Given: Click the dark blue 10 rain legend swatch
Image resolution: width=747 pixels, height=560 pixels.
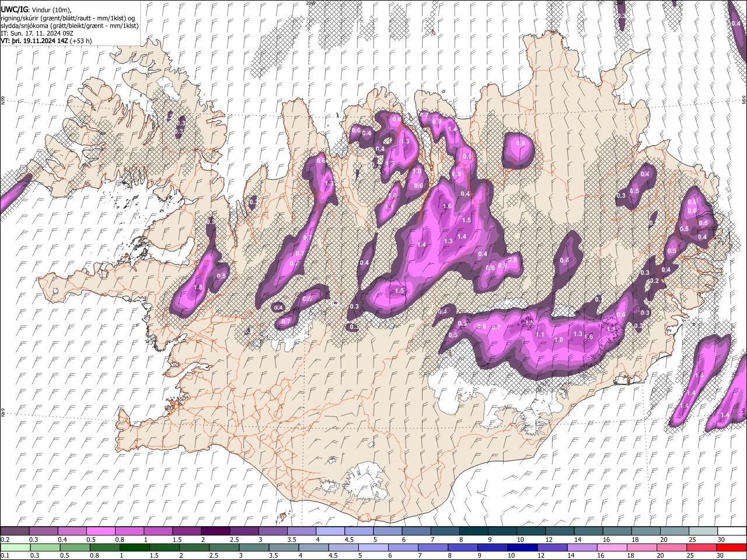Looking at the screenshot, I should pos(523,547).
